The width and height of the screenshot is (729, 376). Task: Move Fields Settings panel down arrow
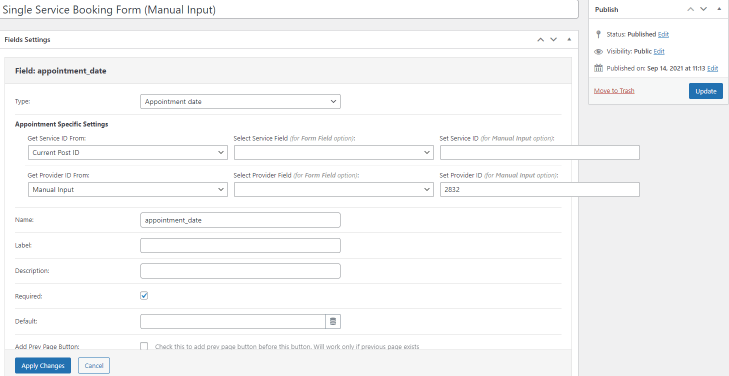[553, 40]
